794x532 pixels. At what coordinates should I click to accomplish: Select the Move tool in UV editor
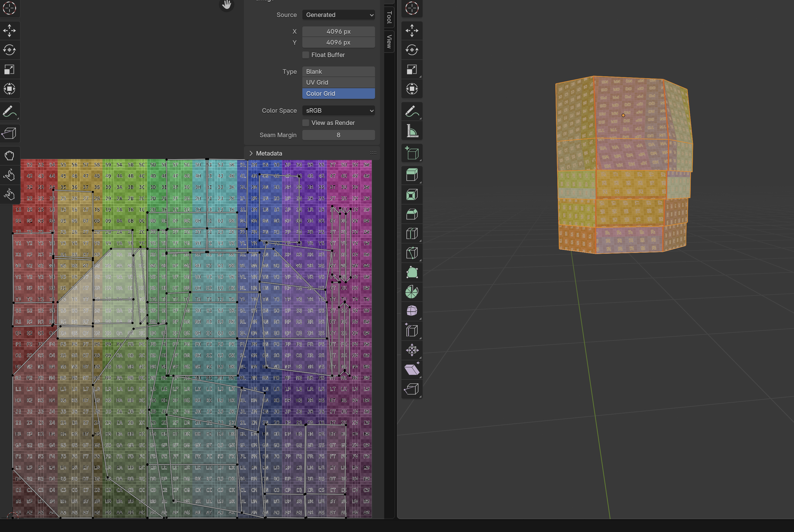pyautogui.click(x=9, y=31)
